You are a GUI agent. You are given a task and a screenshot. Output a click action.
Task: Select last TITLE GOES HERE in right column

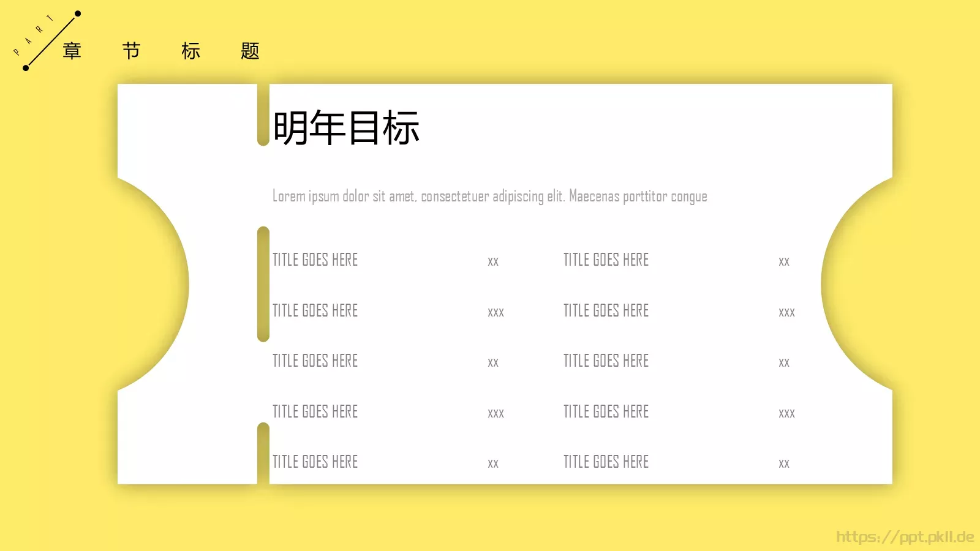(606, 462)
